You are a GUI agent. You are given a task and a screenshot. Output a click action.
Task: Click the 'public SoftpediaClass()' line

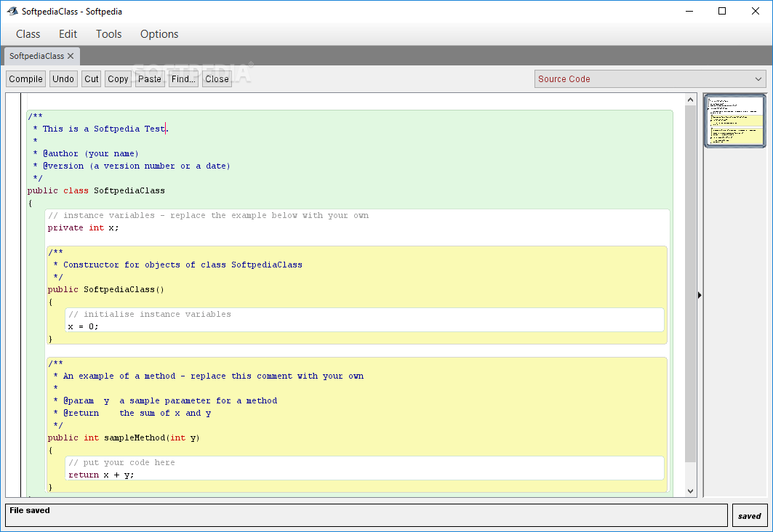click(x=106, y=289)
